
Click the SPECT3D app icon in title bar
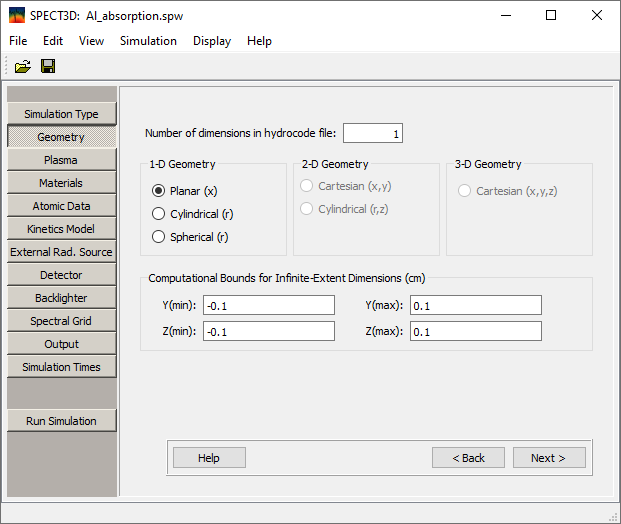point(16,16)
